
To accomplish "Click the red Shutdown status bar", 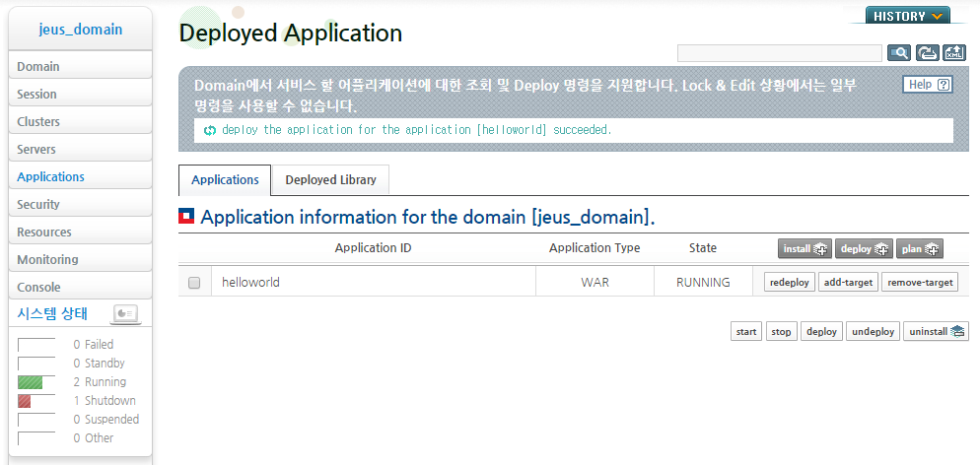I will (x=25, y=401).
